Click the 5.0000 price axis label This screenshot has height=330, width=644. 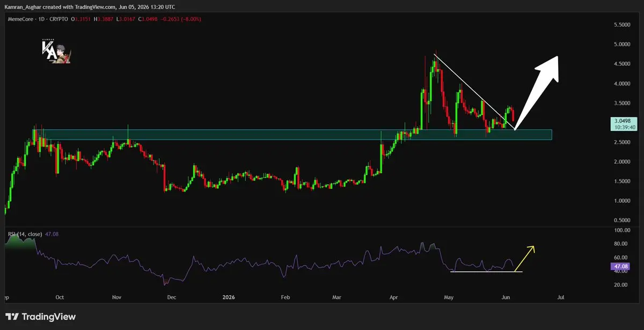(621, 45)
